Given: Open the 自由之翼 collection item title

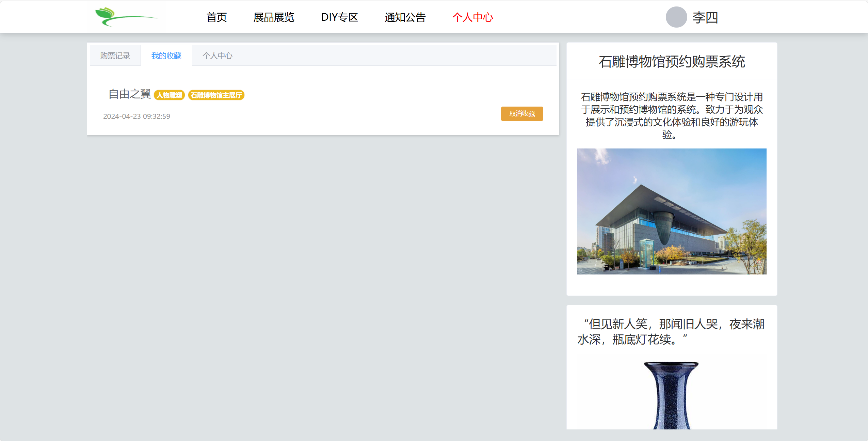Looking at the screenshot, I should [x=129, y=94].
